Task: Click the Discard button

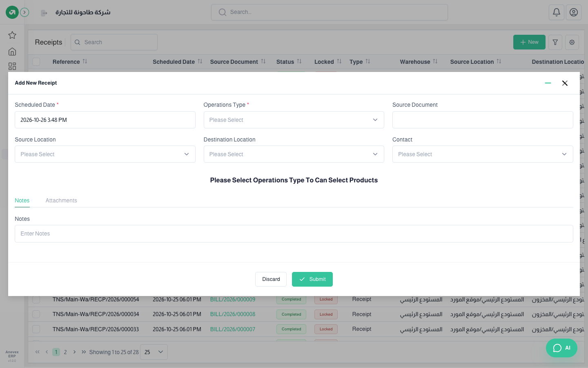Action: 271,279
